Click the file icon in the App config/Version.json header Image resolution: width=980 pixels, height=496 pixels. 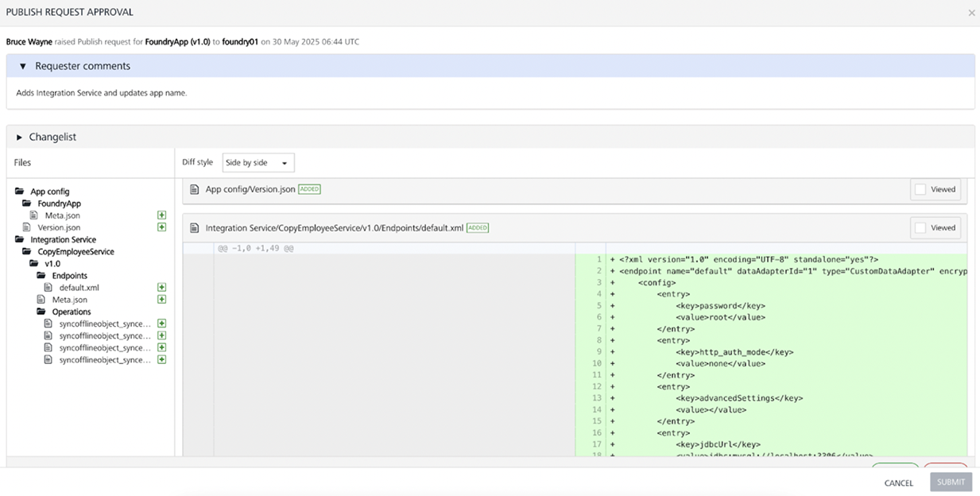pyautogui.click(x=195, y=189)
